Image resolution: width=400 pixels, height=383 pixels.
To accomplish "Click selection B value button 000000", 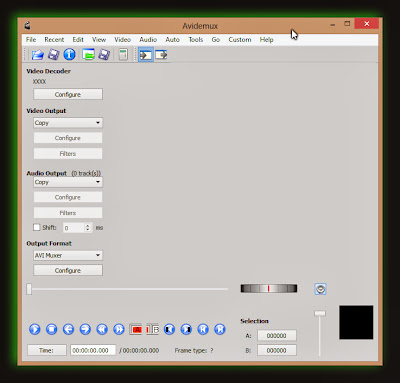I will point(277,350).
